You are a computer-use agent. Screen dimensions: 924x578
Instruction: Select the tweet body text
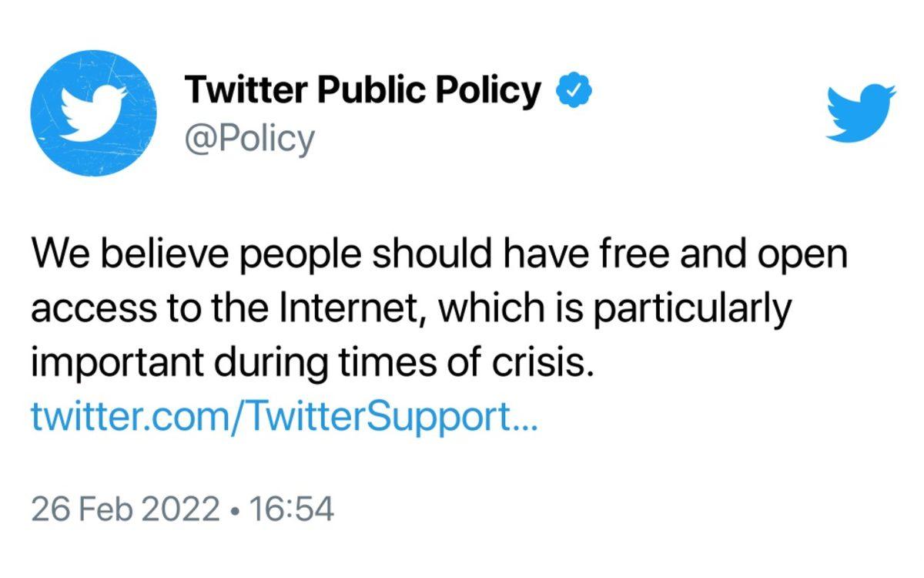[439, 306]
